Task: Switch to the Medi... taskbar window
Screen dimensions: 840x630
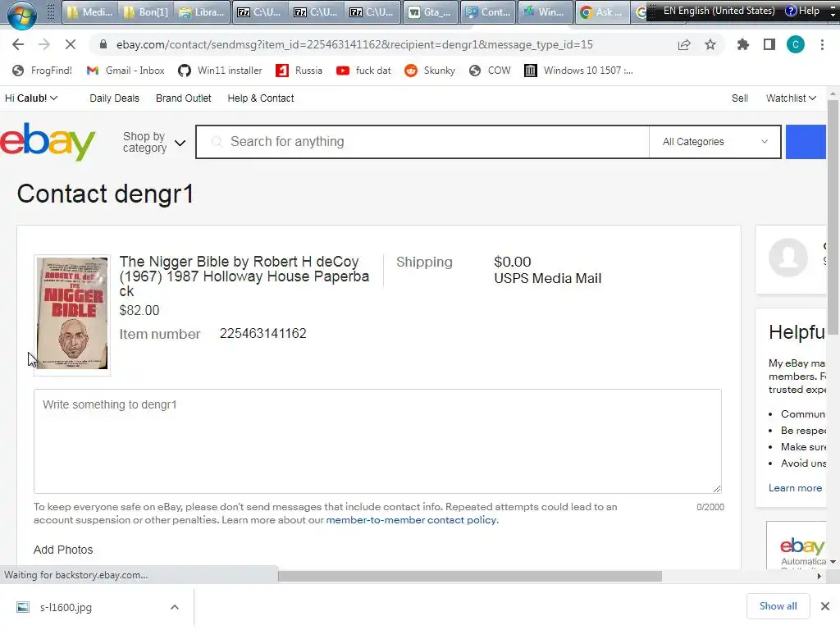Action: (90, 11)
